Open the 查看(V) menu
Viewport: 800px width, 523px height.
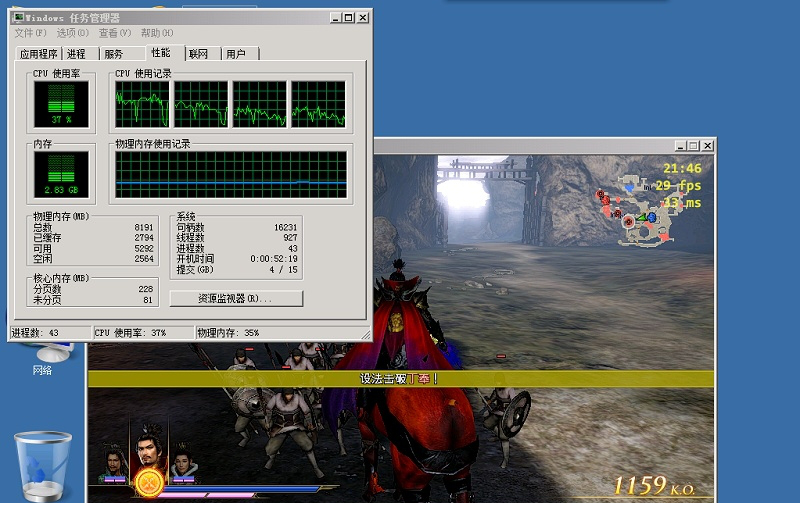pyautogui.click(x=115, y=33)
